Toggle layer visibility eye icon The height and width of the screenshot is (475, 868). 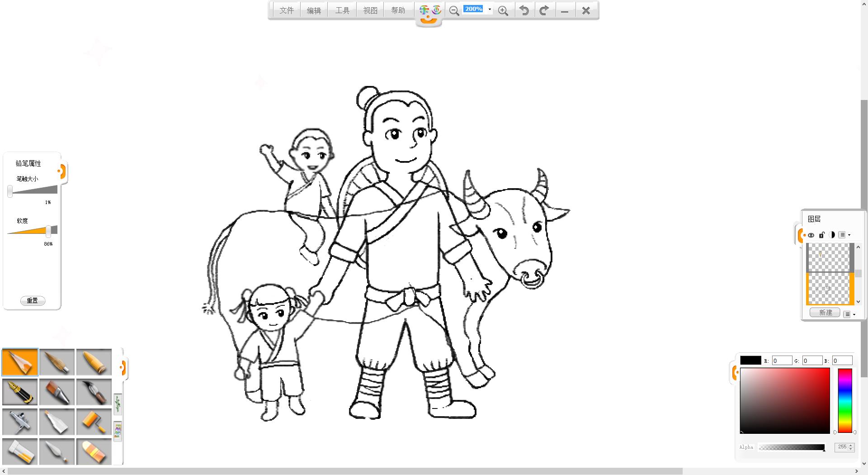811,235
